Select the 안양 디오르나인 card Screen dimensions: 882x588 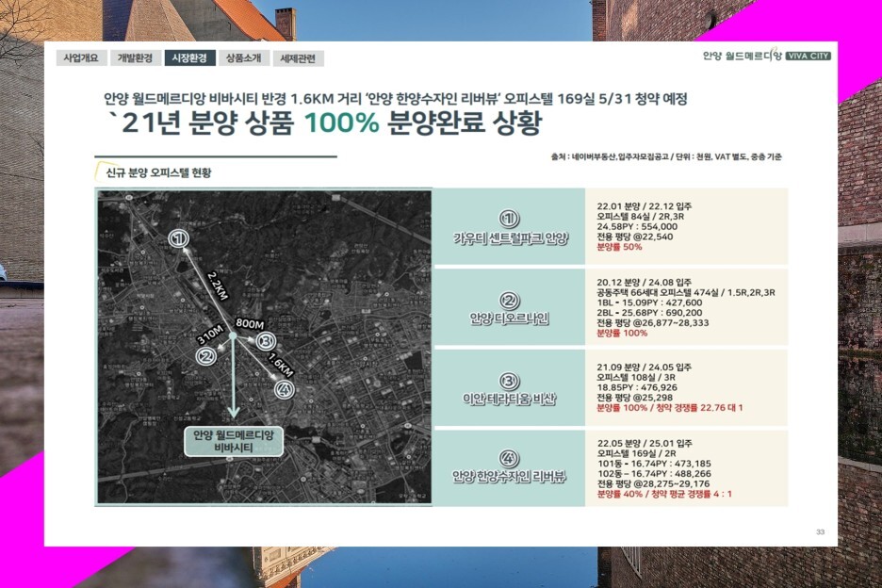click(510, 307)
